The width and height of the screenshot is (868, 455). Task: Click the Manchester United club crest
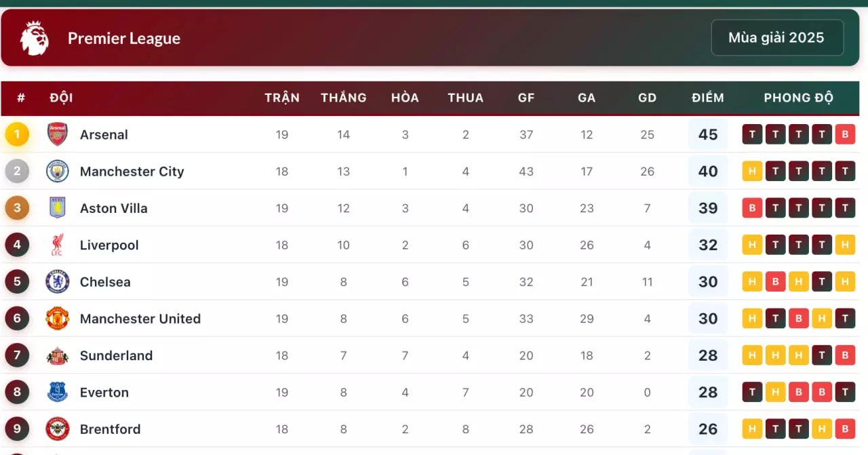tap(58, 318)
